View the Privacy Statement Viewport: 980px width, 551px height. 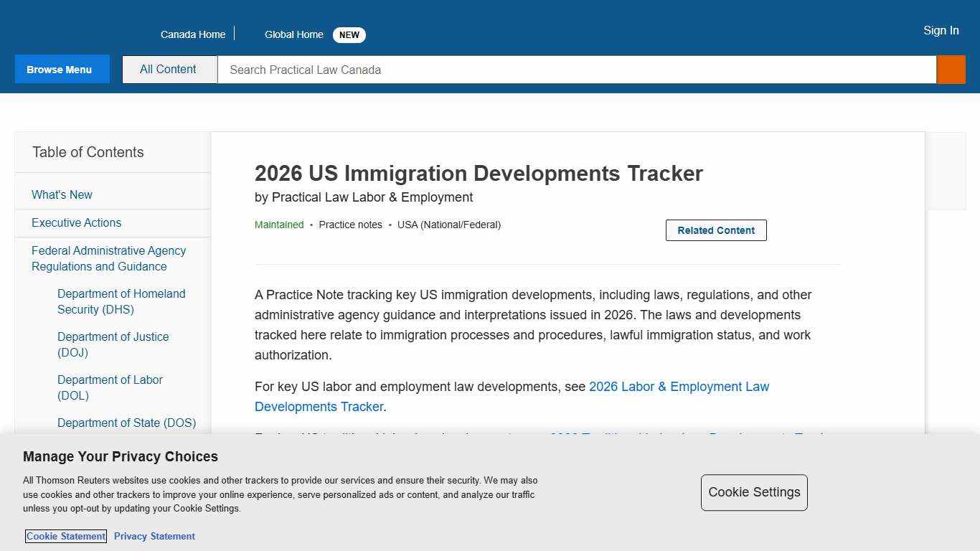[x=154, y=536]
